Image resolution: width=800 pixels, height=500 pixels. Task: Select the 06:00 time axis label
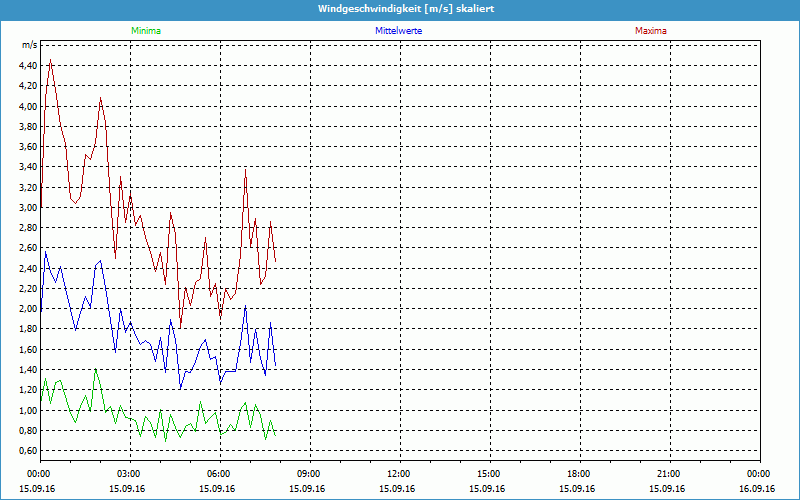coord(219,474)
